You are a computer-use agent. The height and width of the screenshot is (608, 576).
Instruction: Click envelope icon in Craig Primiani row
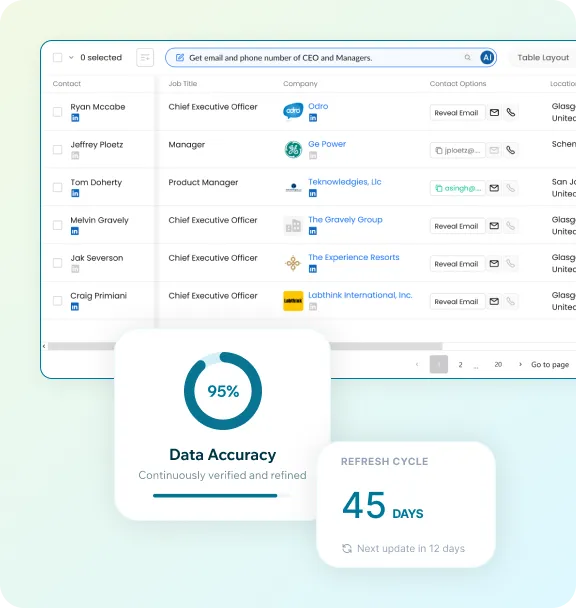pos(494,301)
